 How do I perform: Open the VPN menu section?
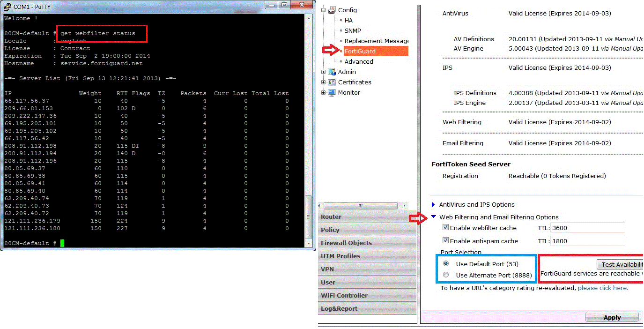[x=367, y=269]
